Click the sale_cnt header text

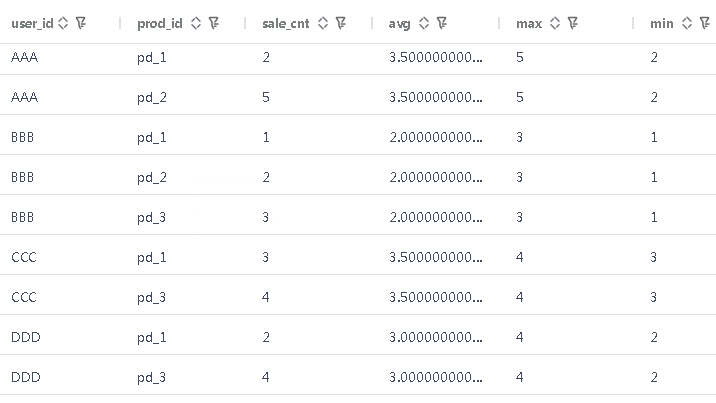pyautogui.click(x=288, y=23)
